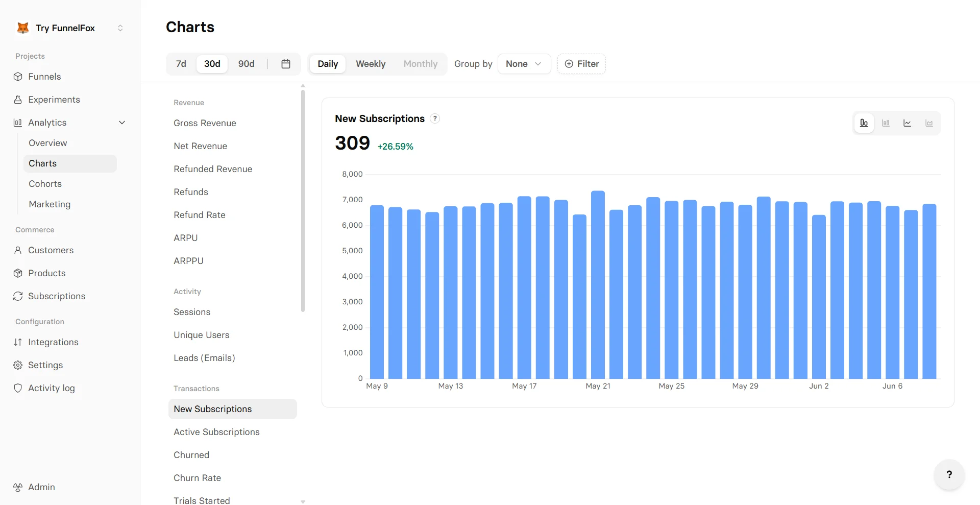Click the Experiments flask icon
The height and width of the screenshot is (505, 980).
coord(18,100)
